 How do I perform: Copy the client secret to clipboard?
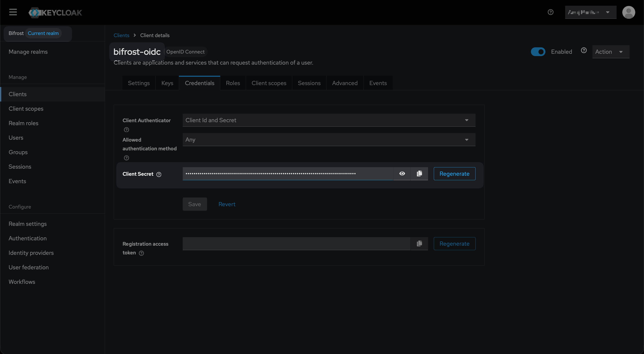click(419, 174)
